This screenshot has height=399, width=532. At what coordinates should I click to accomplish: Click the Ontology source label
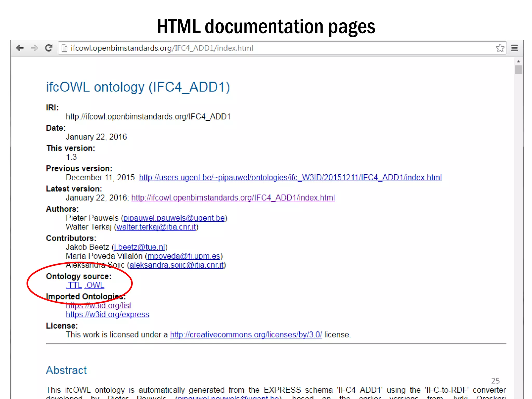click(x=79, y=276)
